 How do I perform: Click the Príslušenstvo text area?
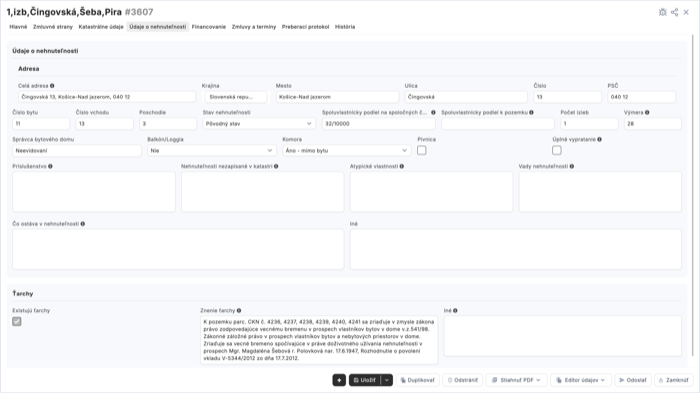tap(94, 192)
